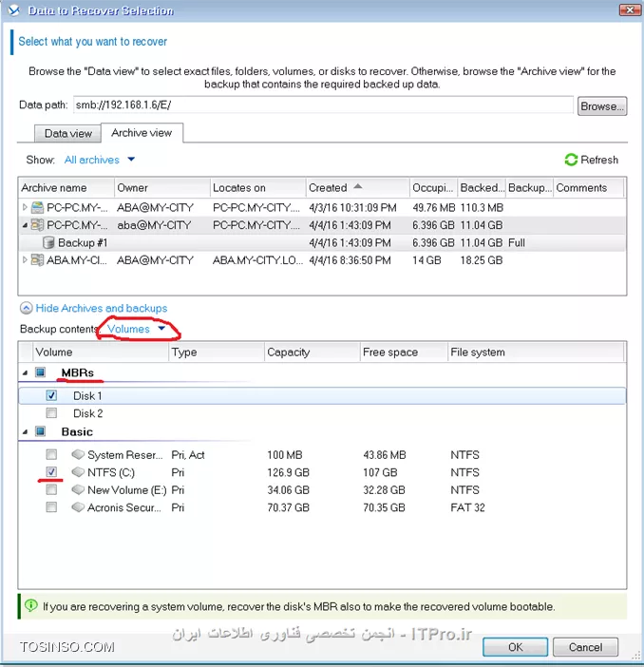Click the Comments column header

(x=588, y=187)
